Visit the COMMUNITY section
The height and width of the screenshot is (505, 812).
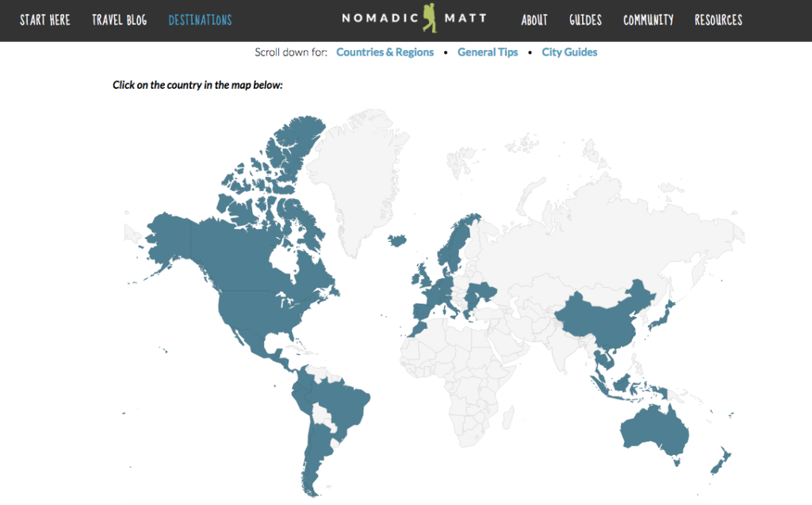tap(648, 20)
